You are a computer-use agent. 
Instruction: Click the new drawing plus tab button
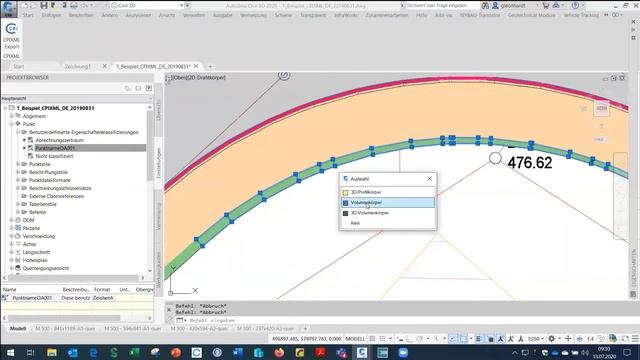[210, 66]
